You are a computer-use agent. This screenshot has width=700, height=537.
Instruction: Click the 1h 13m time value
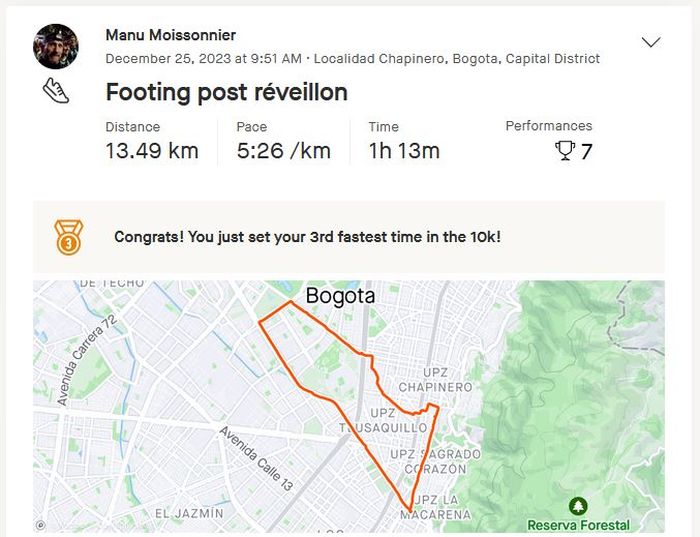404,152
